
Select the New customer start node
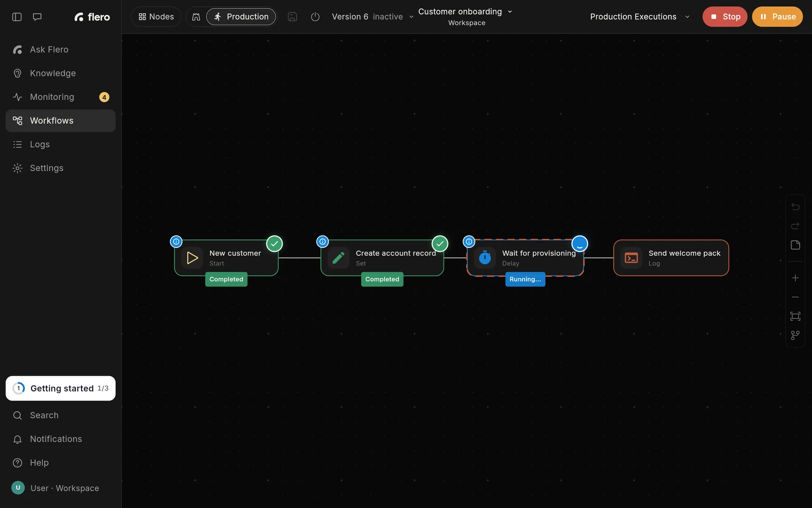pyautogui.click(x=226, y=258)
